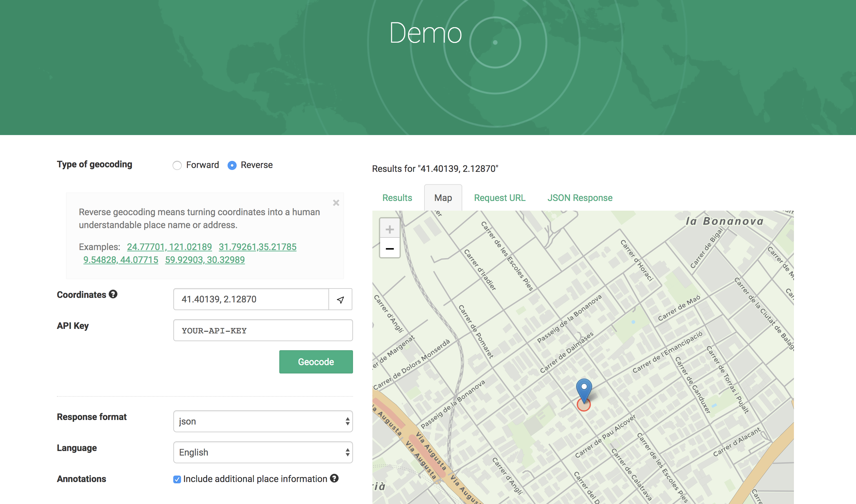Select Forward geocoding type
The height and width of the screenshot is (504, 856).
point(177,165)
